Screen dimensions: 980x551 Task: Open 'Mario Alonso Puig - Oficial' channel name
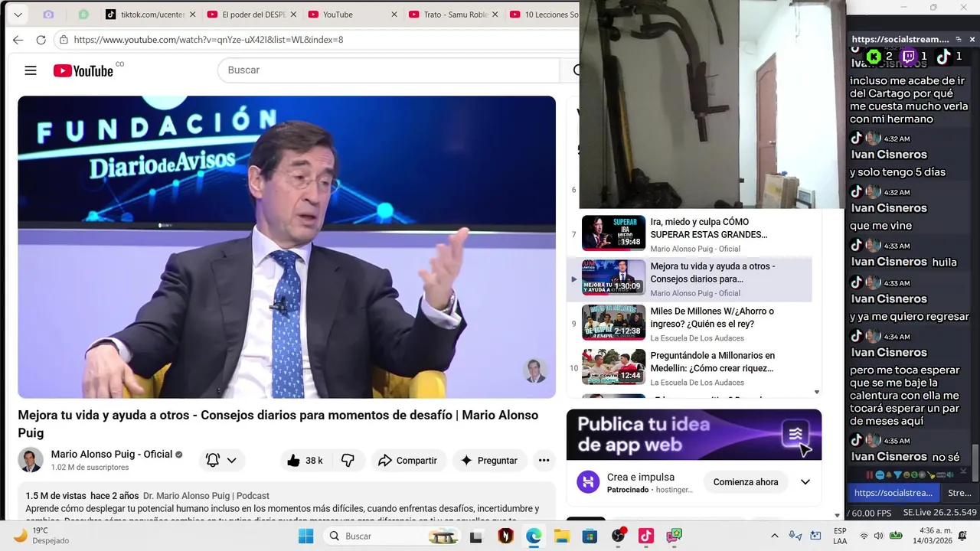[112, 454]
